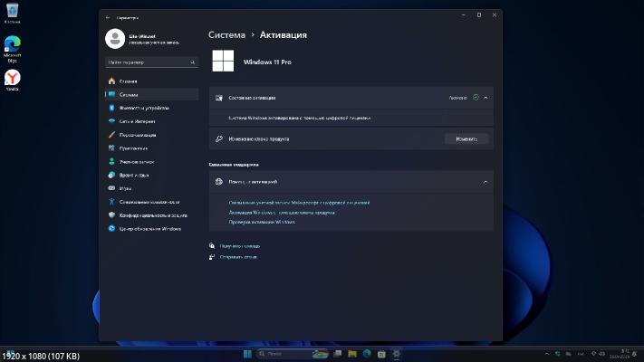Open the Главная (Home) settings page
Image resolution: width=644 pixels, height=362 pixels.
click(x=151, y=81)
